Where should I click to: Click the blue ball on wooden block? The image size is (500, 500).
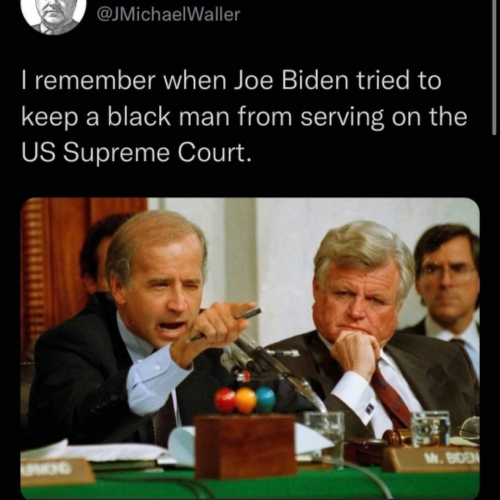(266, 398)
